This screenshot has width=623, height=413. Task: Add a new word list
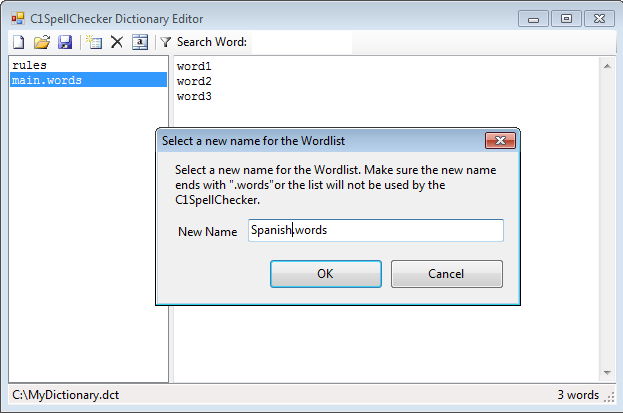pyautogui.click(x=94, y=42)
